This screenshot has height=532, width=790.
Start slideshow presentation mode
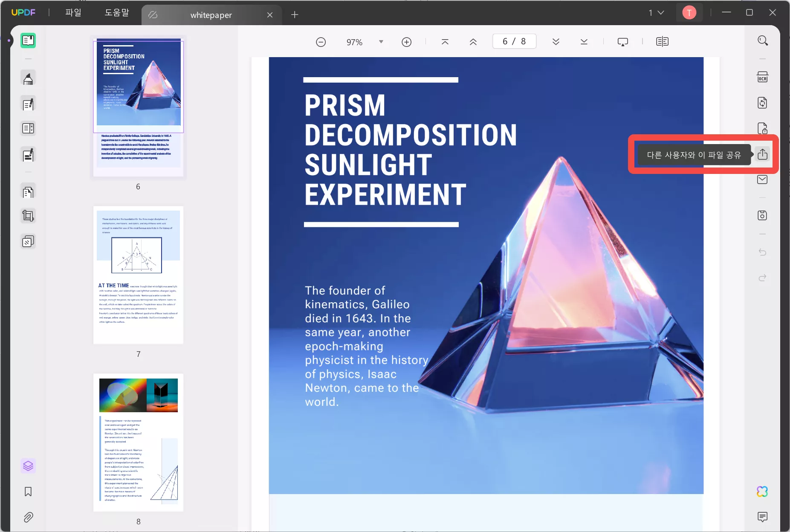click(623, 42)
